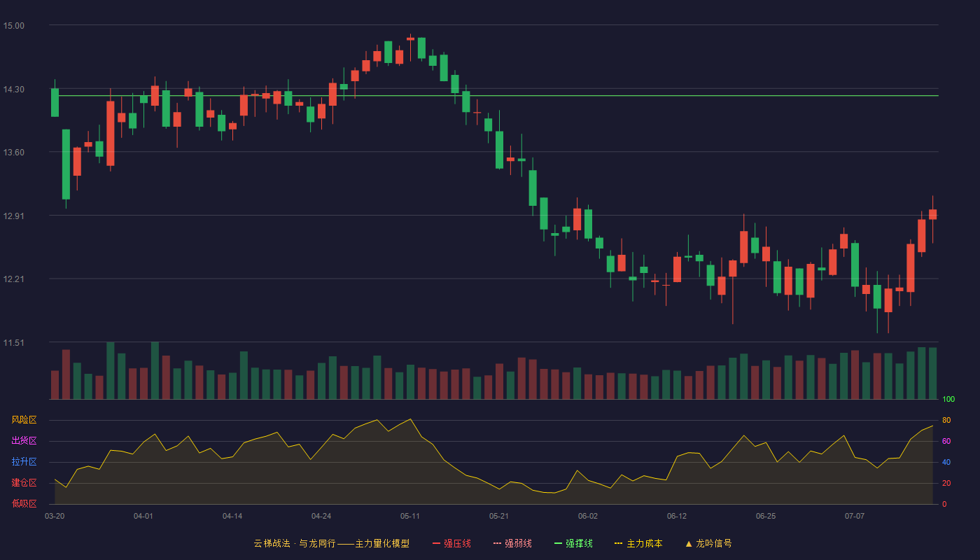Image resolution: width=980 pixels, height=560 pixels.
Task: Toggle the 强撑线 legend series
Action: (x=573, y=543)
